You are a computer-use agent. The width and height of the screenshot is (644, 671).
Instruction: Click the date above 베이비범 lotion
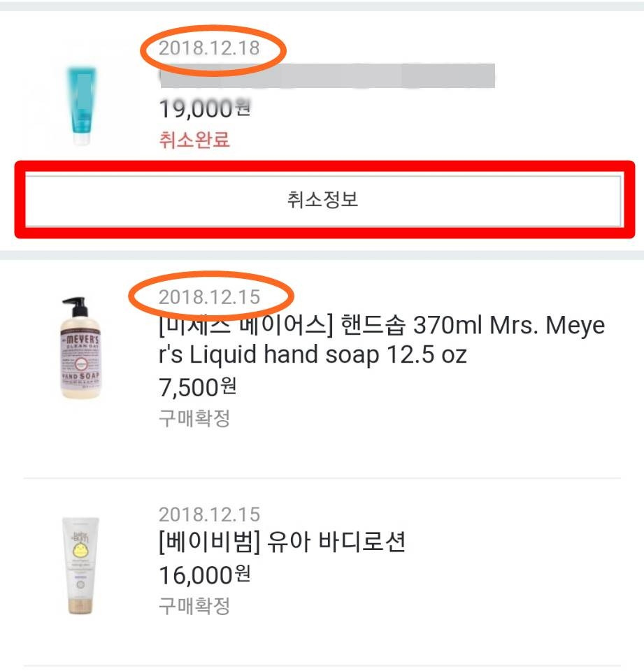[209, 515]
